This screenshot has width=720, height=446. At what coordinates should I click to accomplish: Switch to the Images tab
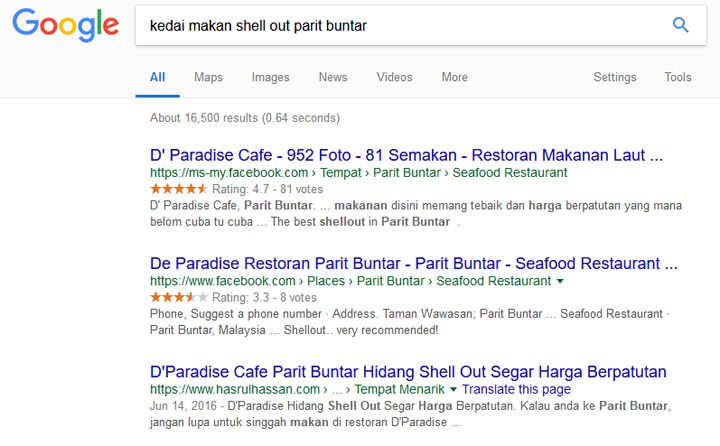(270, 77)
